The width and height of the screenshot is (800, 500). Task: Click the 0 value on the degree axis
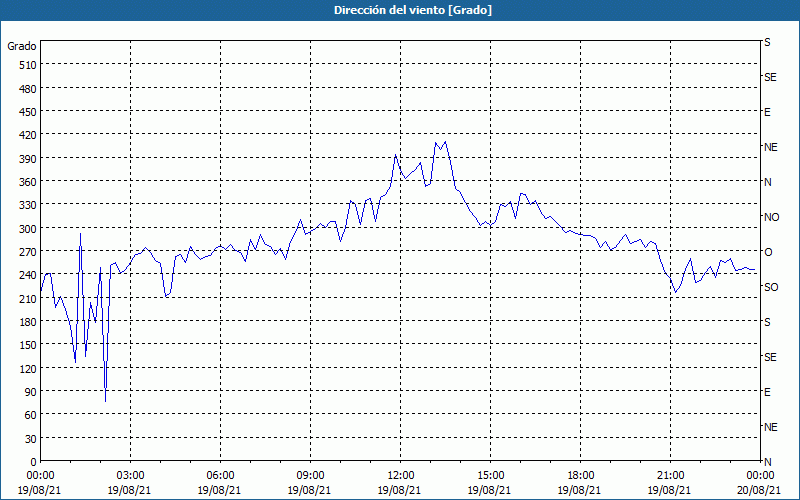(34, 462)
